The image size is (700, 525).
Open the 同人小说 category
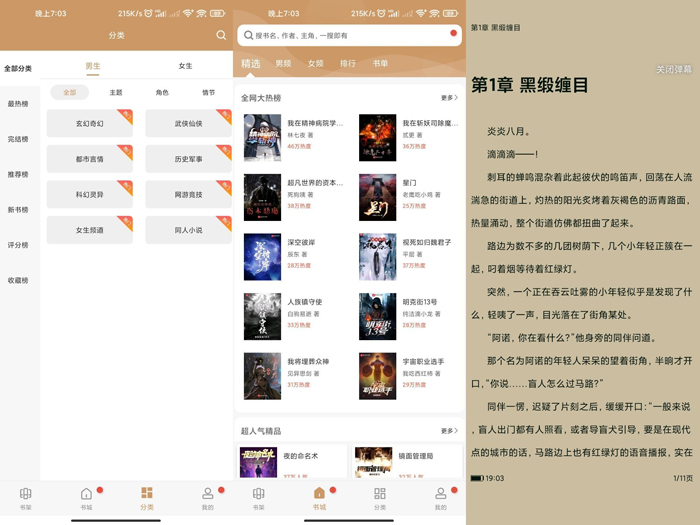pyautogui.click(x=188, y=230)
